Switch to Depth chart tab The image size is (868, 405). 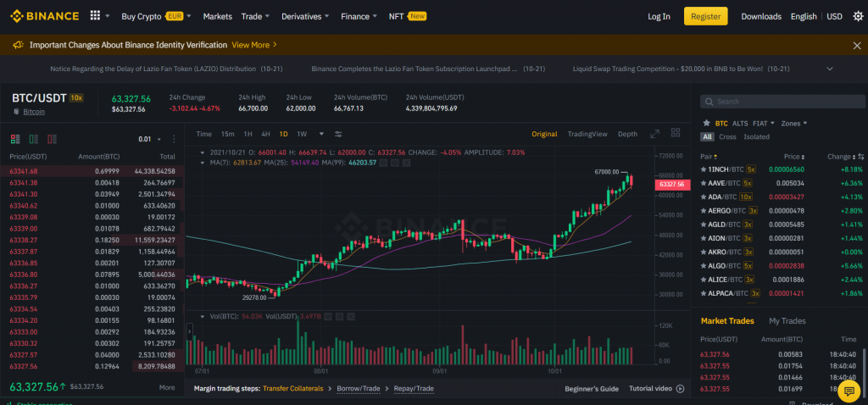(x=628, y=134)
